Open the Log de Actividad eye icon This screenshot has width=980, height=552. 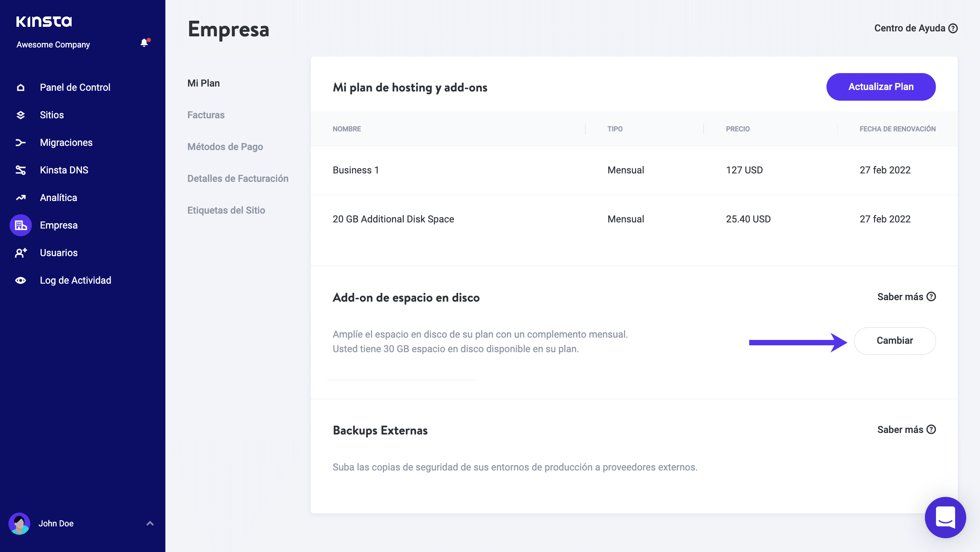(21, 281)
